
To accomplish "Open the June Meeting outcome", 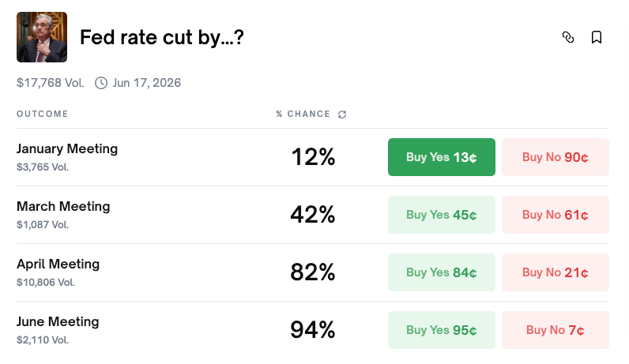I will [58, 322].
